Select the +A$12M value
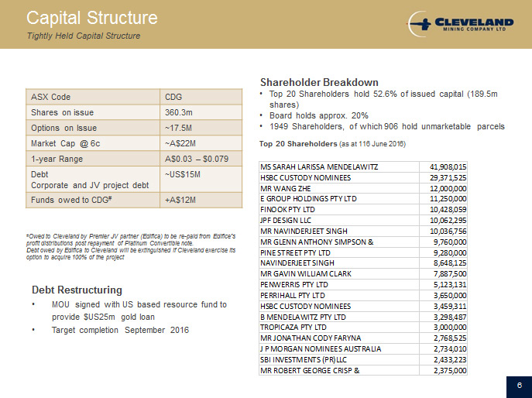Screen dimensions: 532x398 tap(180, 200)
